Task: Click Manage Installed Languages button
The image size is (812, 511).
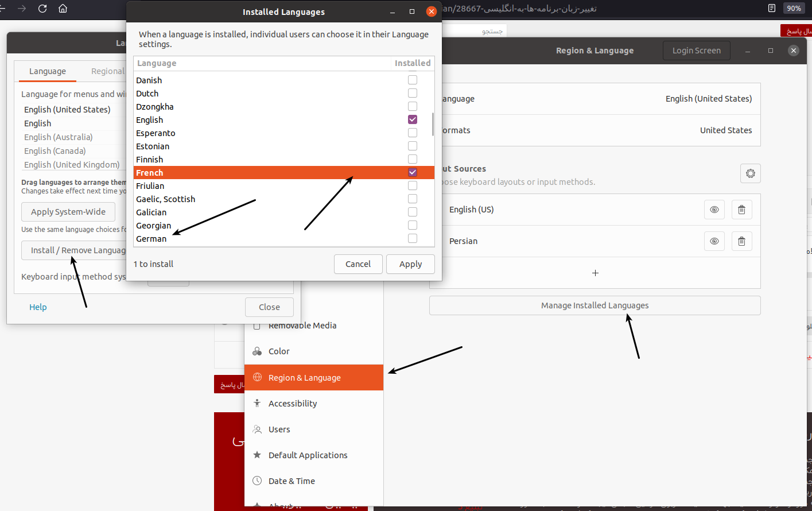Action: [595, 305]
